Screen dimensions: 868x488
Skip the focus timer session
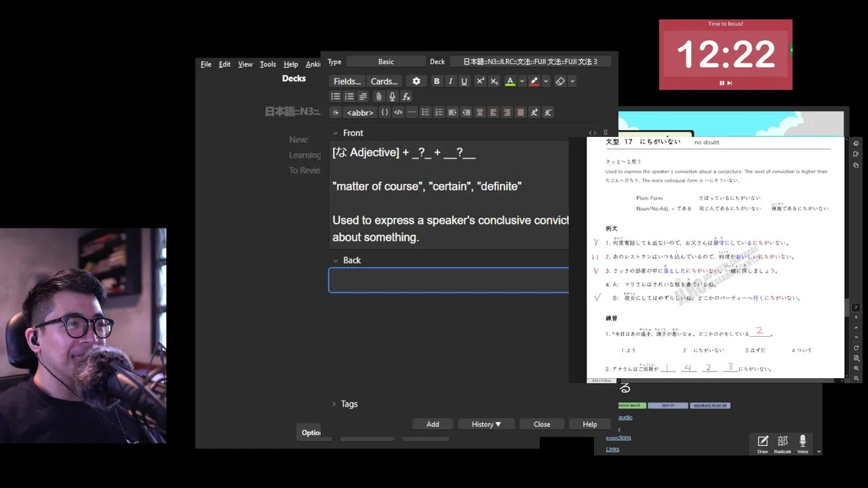tap(730, 83)
